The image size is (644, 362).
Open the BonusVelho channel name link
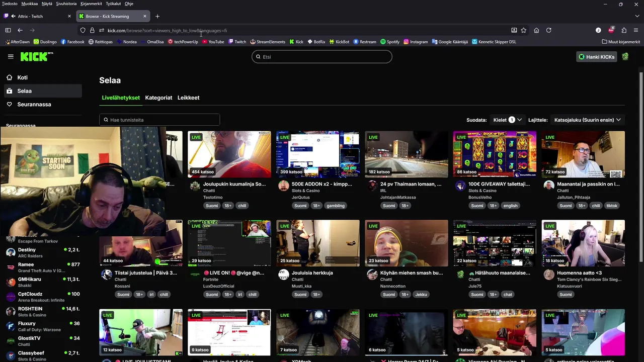(480, 198)
